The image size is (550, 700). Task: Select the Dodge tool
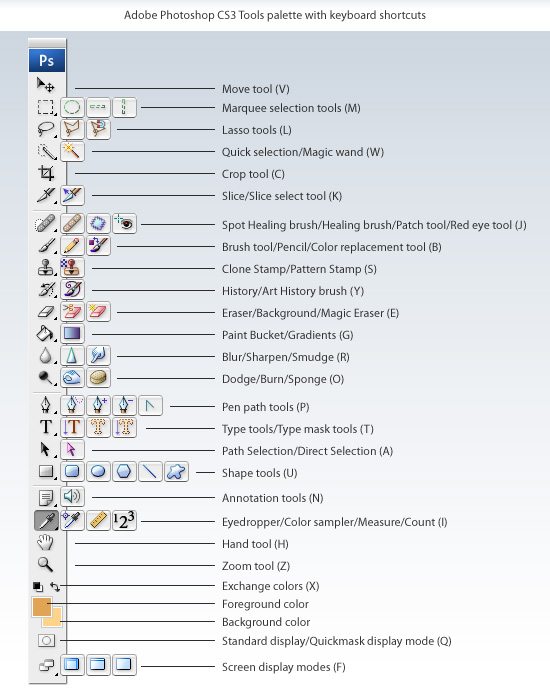(46, 378)
